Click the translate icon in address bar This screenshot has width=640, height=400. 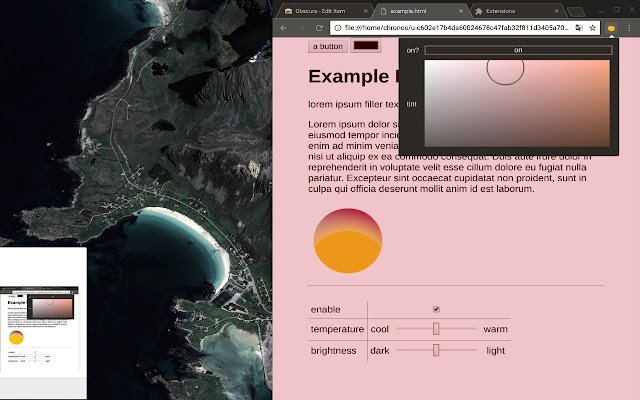tap(579, 28)
